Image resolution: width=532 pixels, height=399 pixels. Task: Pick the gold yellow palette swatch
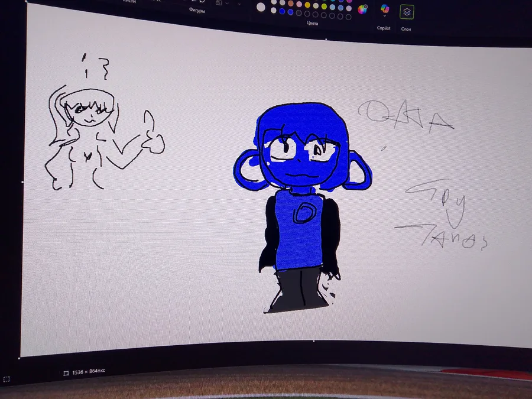[x=307, y=5]
